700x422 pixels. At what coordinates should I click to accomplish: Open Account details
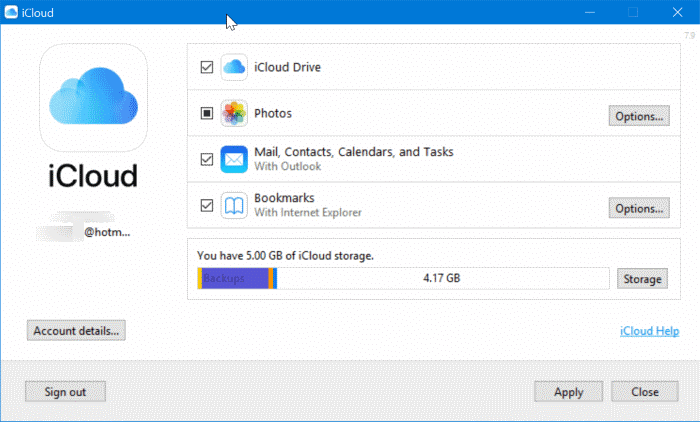pyautogui.click(x=76, y=330)
